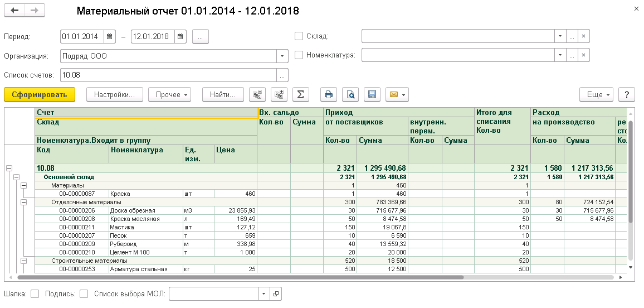Open the Настройки... dialog
644x308 pixels.
[115, 94]
